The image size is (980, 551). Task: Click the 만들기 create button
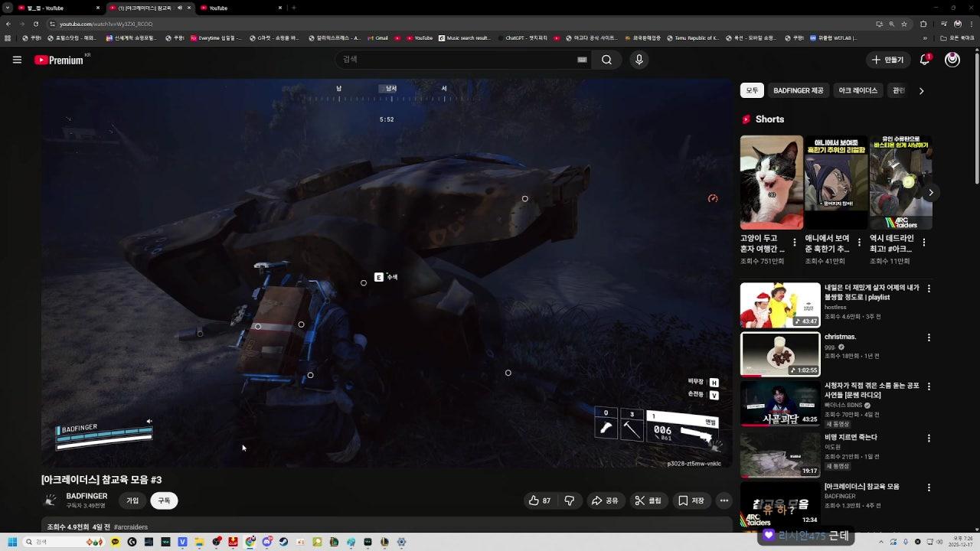pos(887,60)
